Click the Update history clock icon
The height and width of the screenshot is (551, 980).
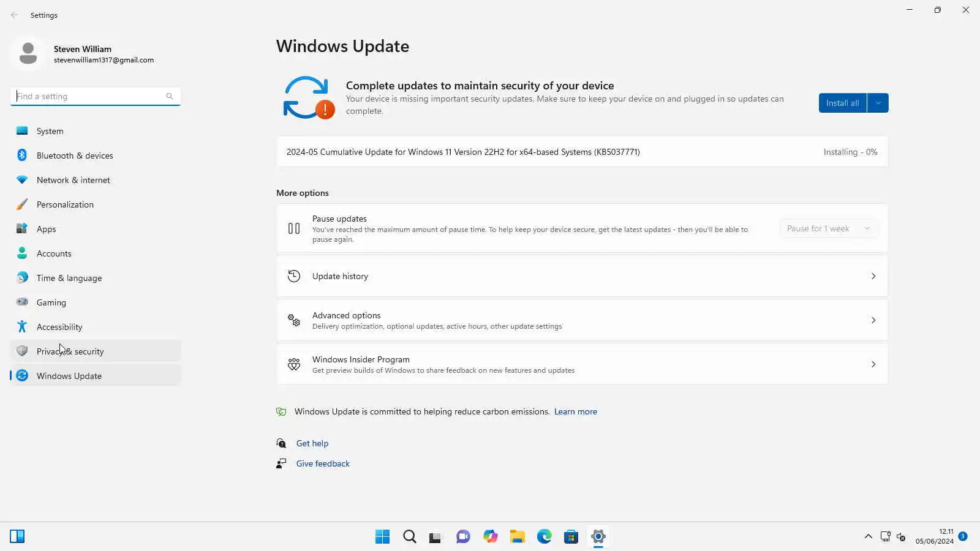294,276
